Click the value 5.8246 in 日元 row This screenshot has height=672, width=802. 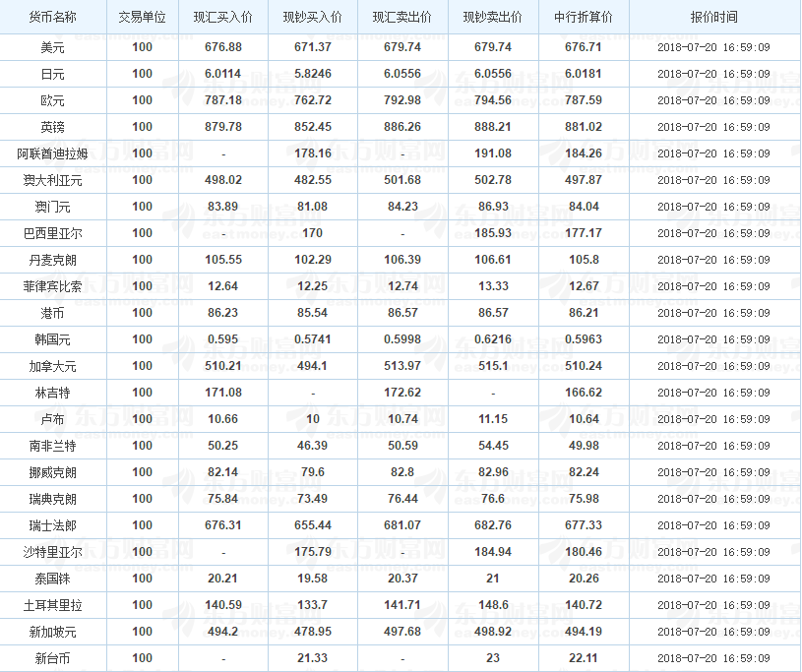coord(313,74)
